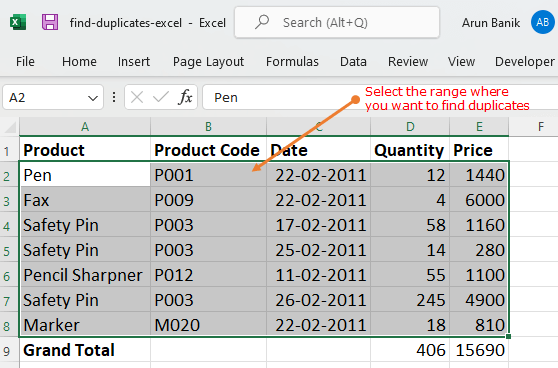The width and height of the screenshot is (558, 368).
Task: Click the selection fill handle corner
Action: coord(508,336)
